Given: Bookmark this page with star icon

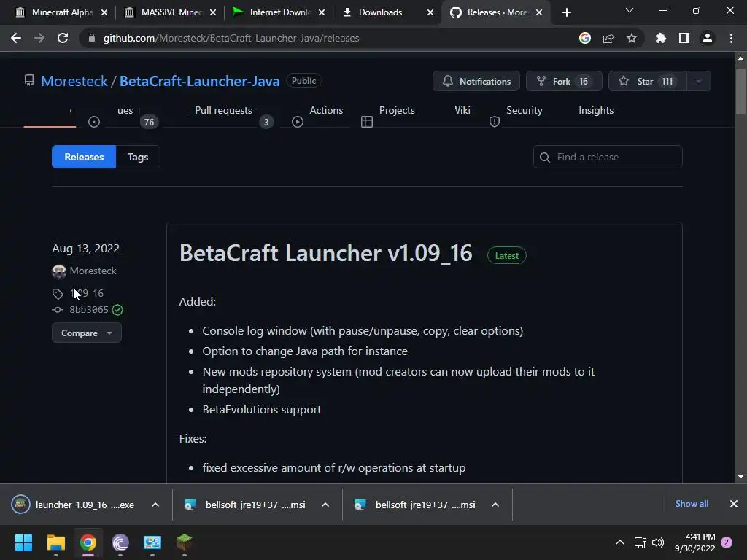Looking at the screenshot, I should [631, 38].
